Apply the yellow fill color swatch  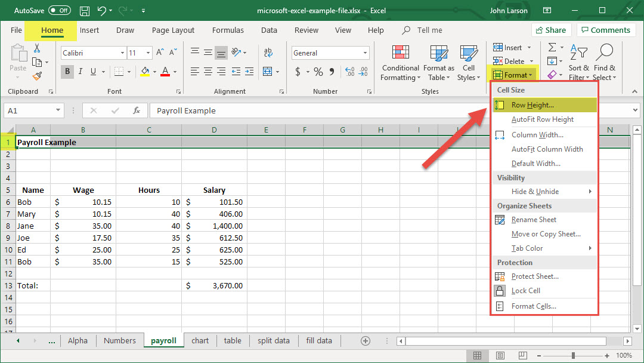coord(145,72)
